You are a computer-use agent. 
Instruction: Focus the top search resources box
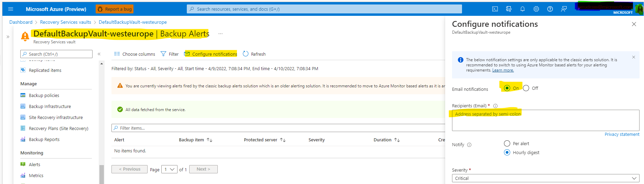click(x=324, y=9)
